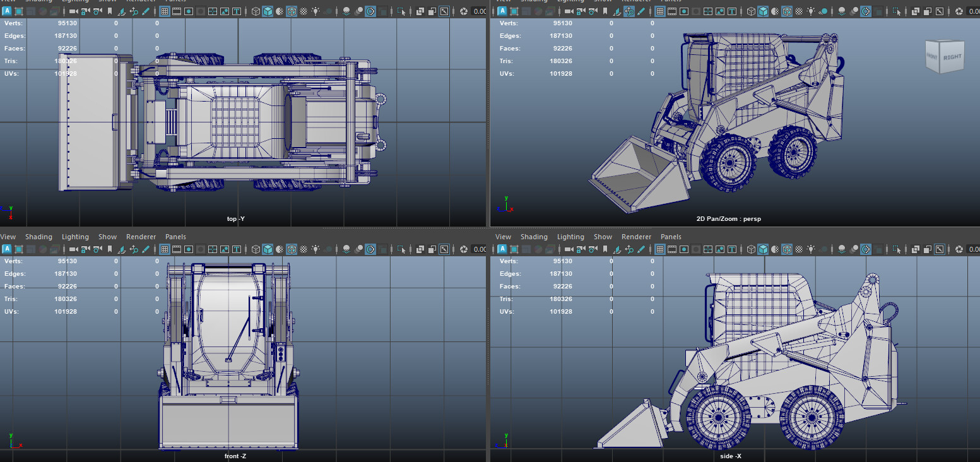The height and width of the screenshot is (462, 980).
Task: Expand the Shading menu in side view panel
Action: (534, 237)
